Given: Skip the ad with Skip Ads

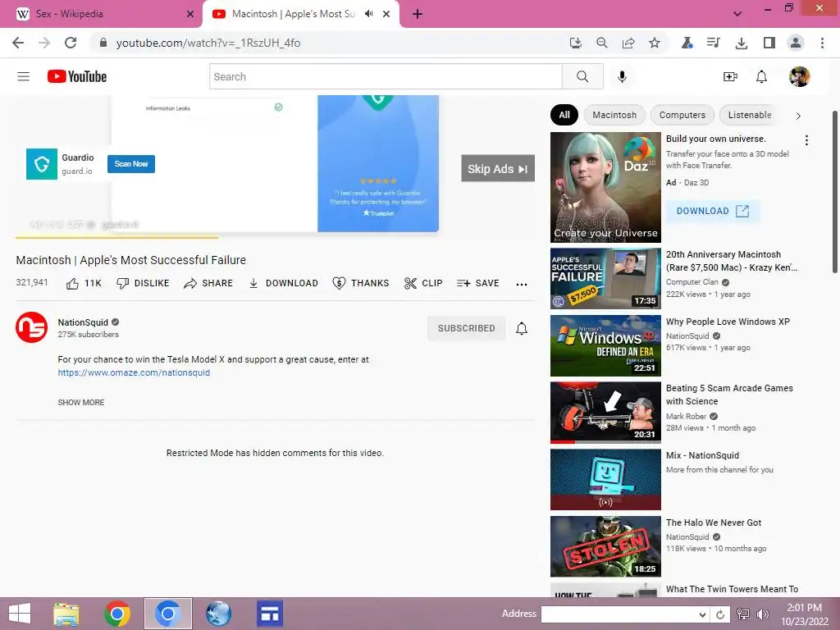Looking at the screenshot, I should point(498,169).
